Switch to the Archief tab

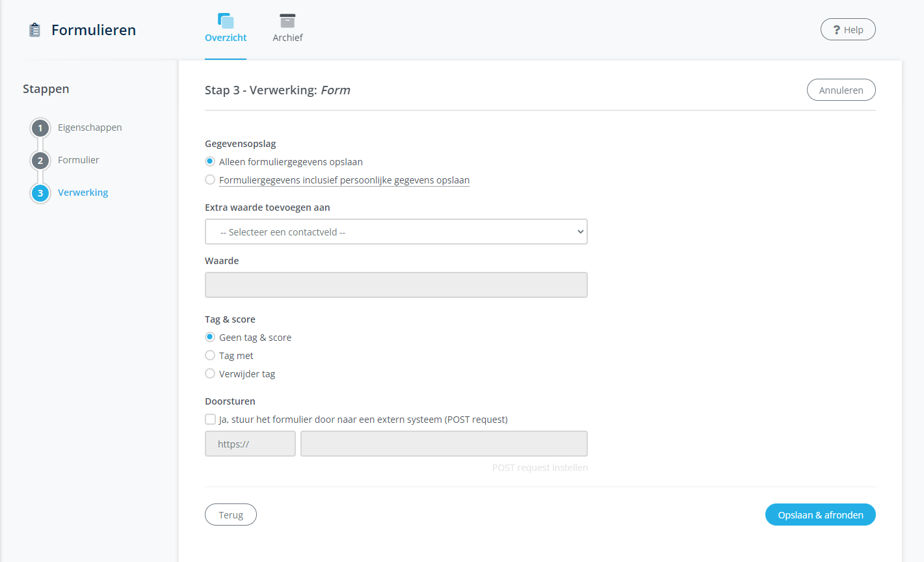[287, 38]
